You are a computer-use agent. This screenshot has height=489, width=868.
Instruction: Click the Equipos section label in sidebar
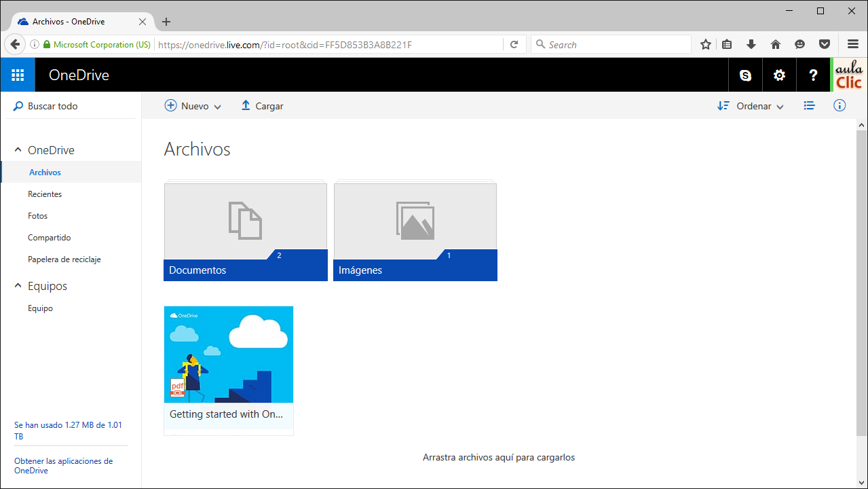coord(48,286)
